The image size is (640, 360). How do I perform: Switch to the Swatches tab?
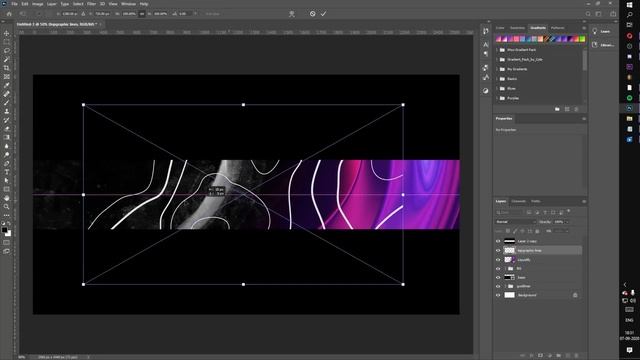tap(517, 28)
